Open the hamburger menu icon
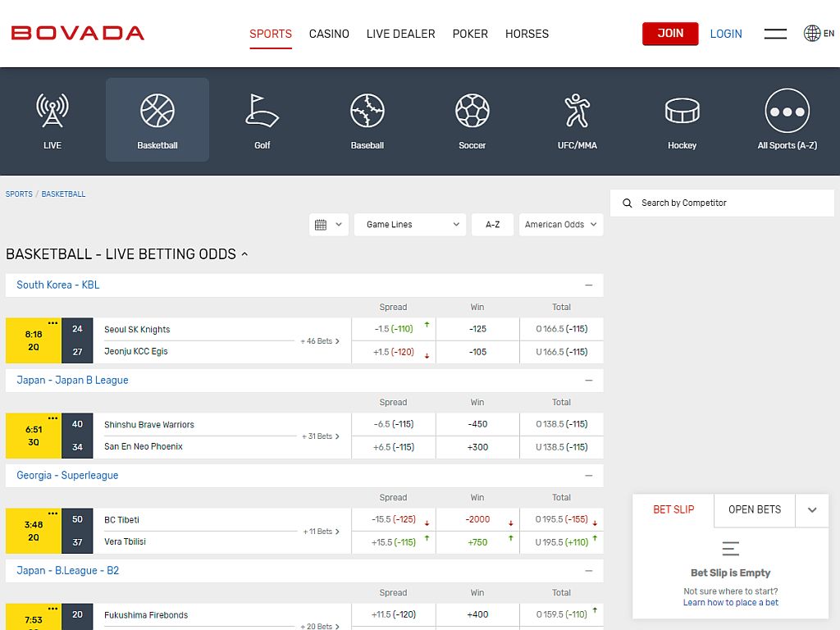This screenshot has height=630, width=840. 775,34
